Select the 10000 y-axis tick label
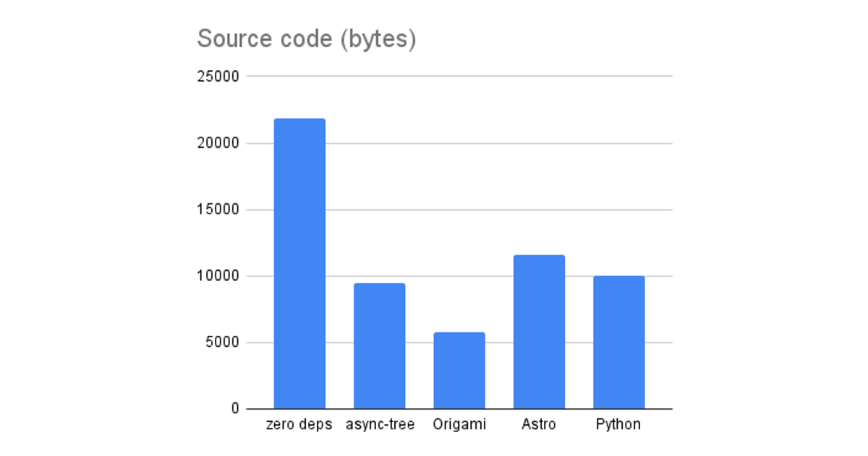The width and height of the screenshot is (868, 456). (218, 276)
